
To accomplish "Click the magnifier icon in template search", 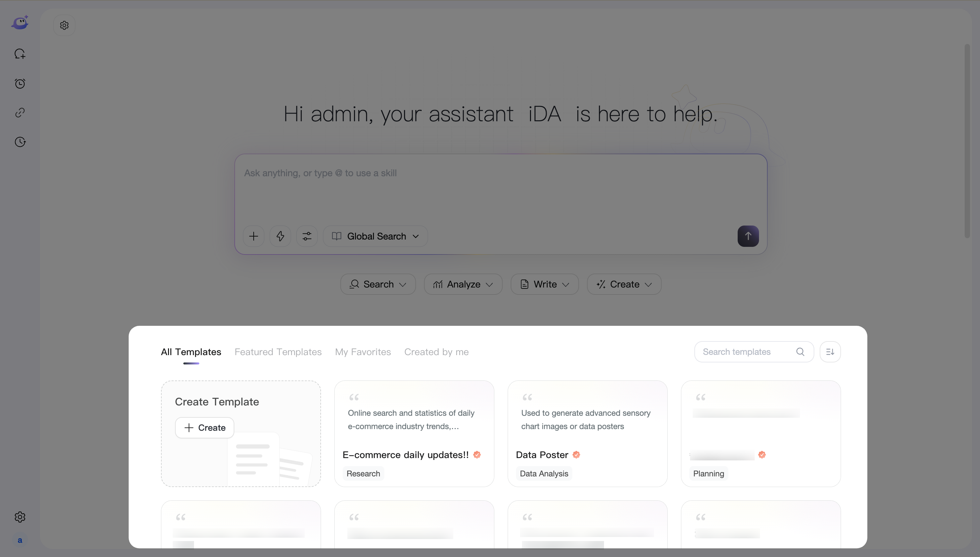I will coord(800,351).
